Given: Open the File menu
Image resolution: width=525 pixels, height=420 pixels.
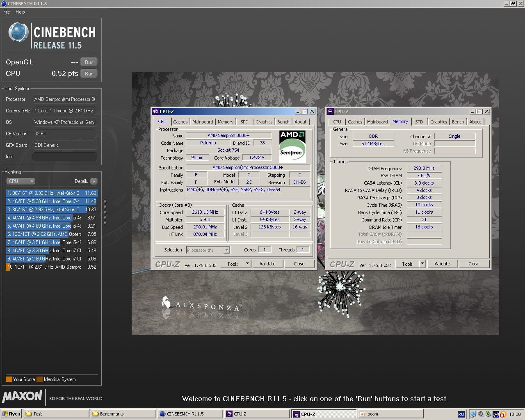Looking at the screenshot, I should [x=7, y=12].
